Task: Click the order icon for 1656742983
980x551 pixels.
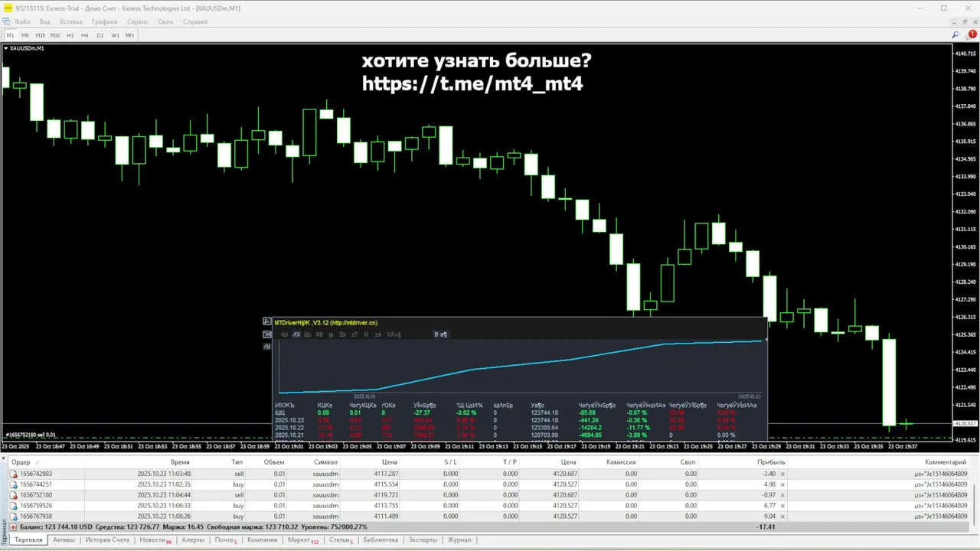Action: (14, 474)
